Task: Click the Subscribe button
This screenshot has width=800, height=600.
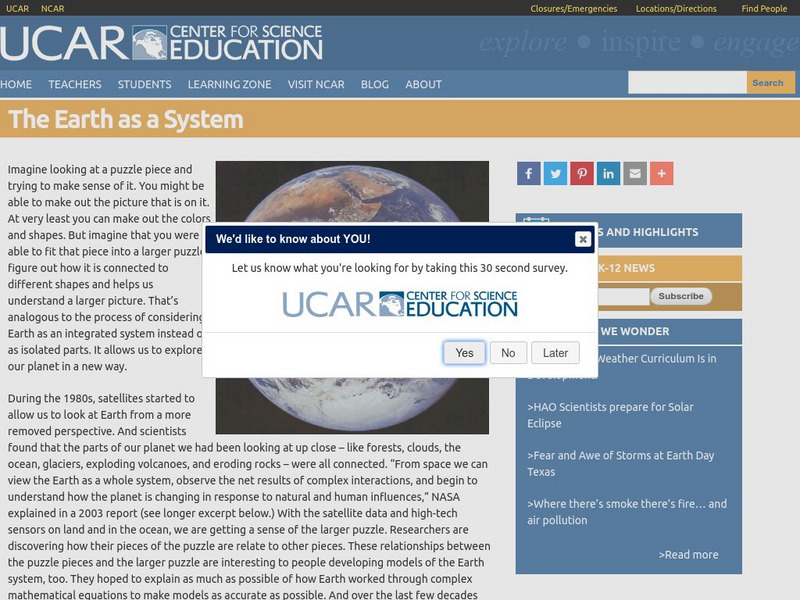Action: tap(681, 296)
